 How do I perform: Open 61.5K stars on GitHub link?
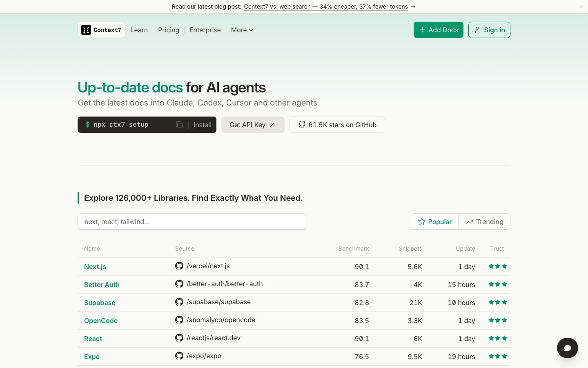coord(337,125)
